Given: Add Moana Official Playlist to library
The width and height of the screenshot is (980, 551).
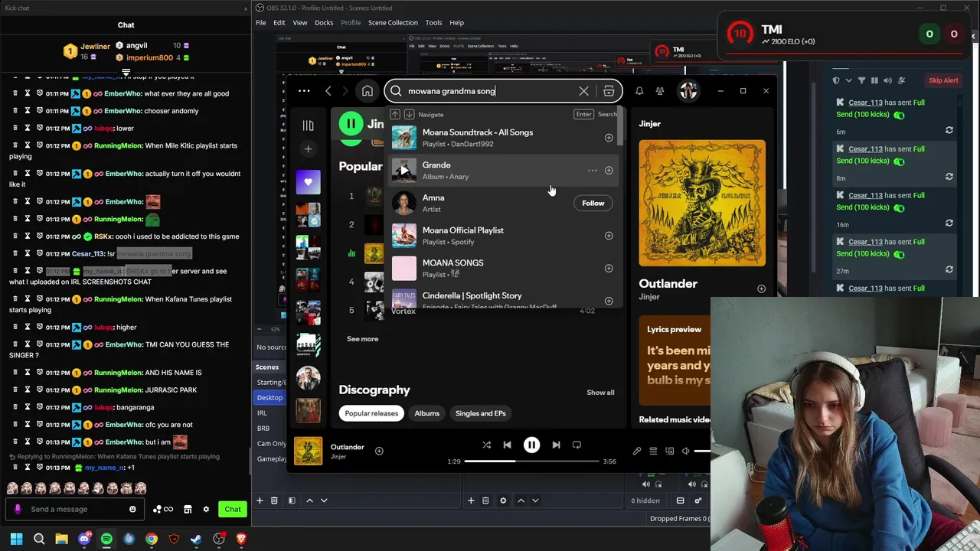Looking at the screenshot, I should 609,236.
